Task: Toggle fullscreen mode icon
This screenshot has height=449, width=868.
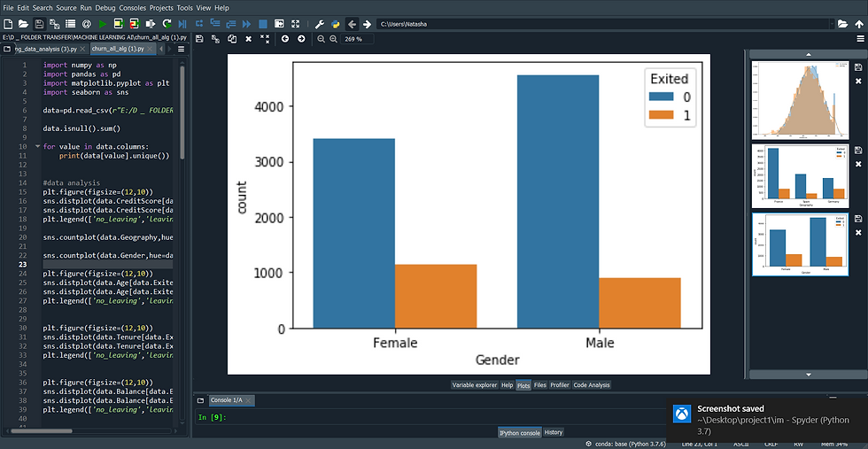Action: pos(296,24)
